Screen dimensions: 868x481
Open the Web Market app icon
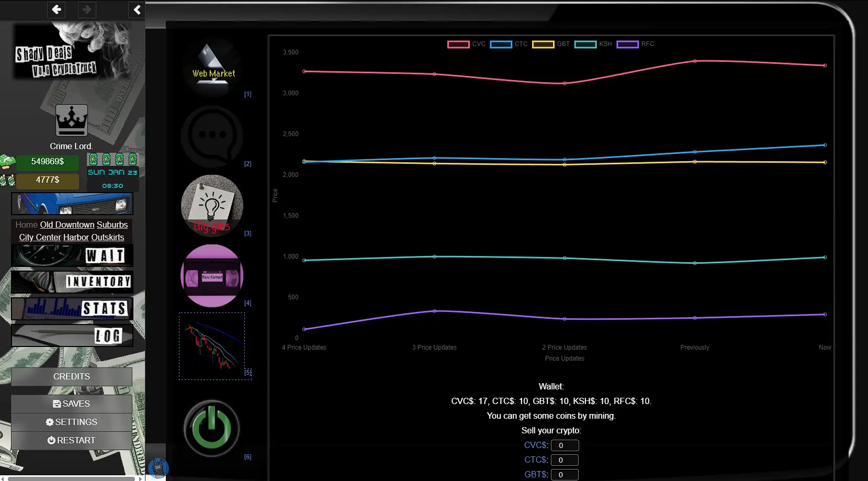point(212,68)
